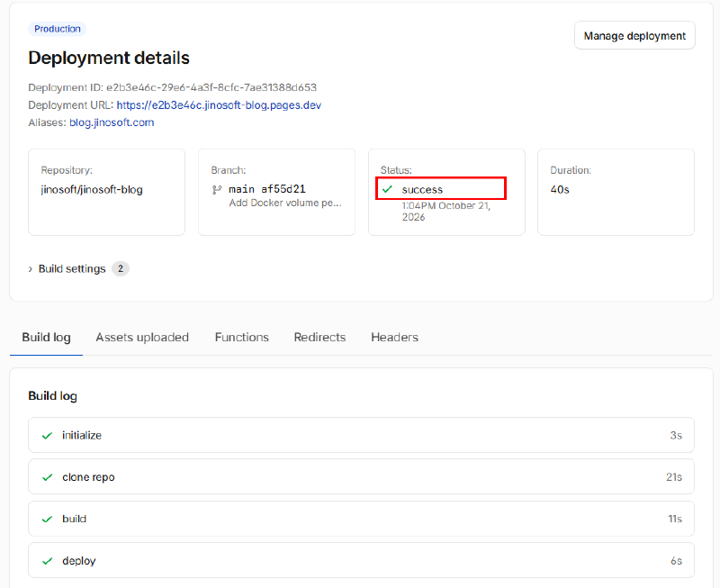Click the Branch: label

tap(229, 170)
